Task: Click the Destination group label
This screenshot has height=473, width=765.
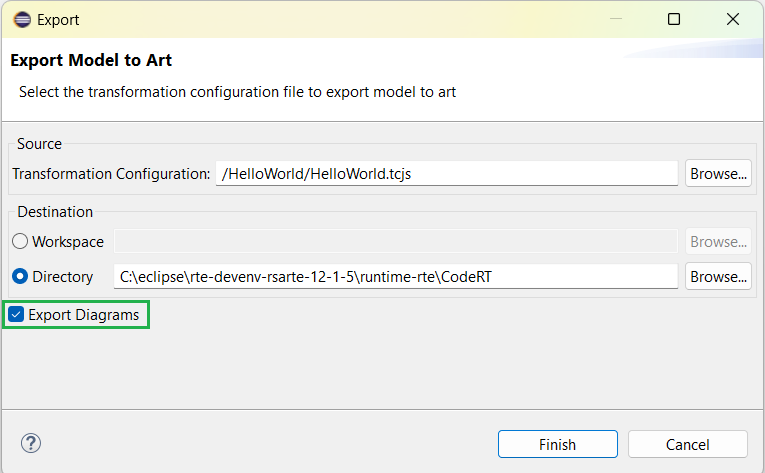Action: [55, 212]
